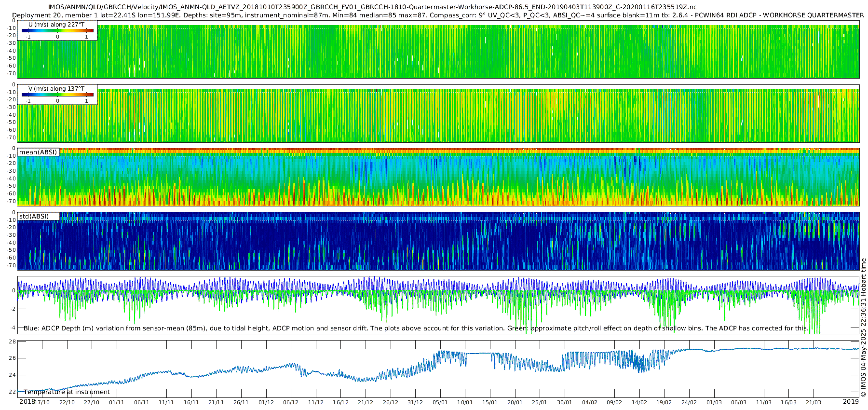
Task: Click the '2018' year label on time axis
Action: point(27,401)
